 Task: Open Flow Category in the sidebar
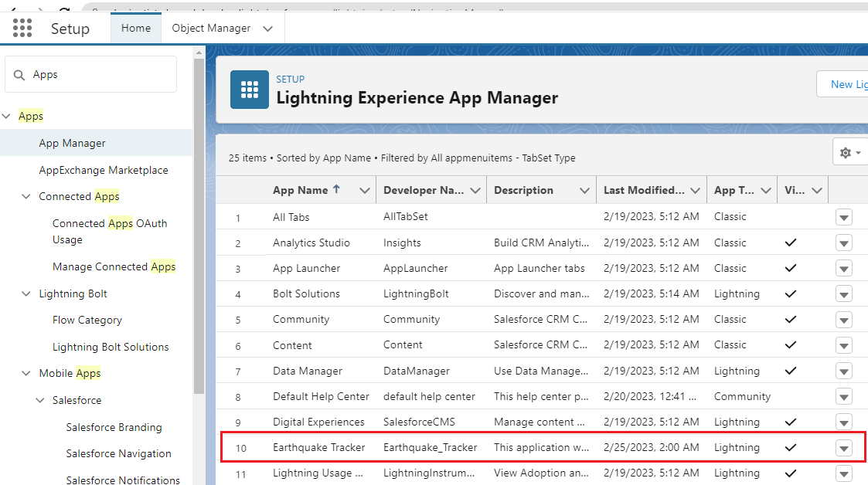[87, 320]
